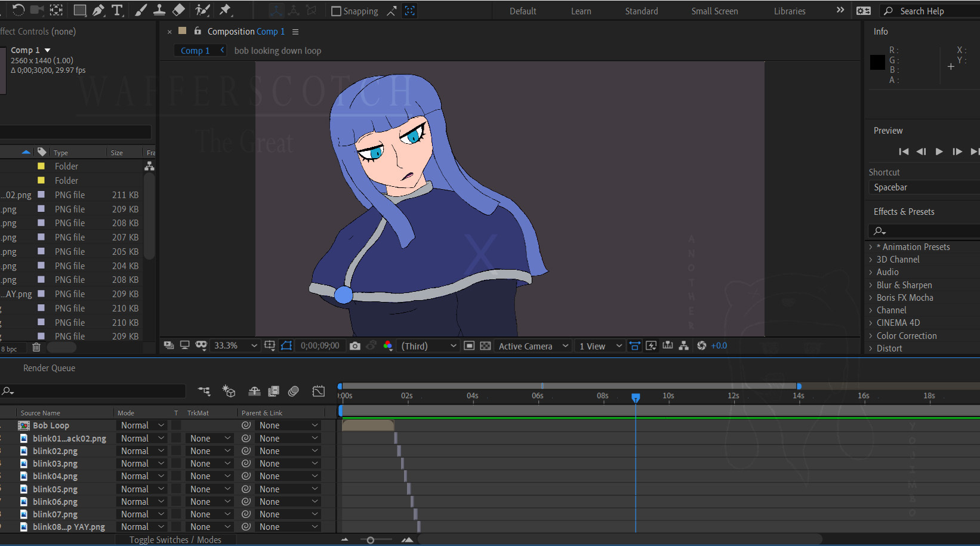Select the Horizontal Type tool

(117, 10)
